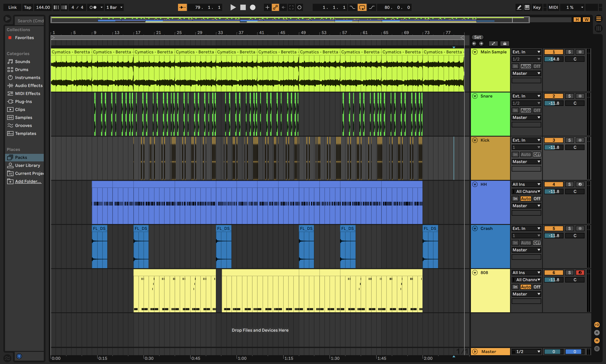Viewport: 606px width, 364px height.
Task: Solo the Snare track
Action: coord(569,96)
